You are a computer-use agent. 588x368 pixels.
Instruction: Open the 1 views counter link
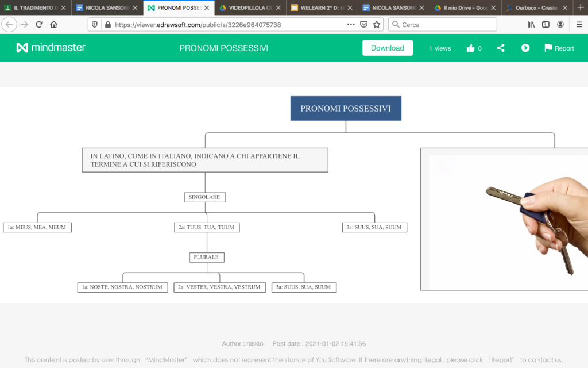coord(439,48)
